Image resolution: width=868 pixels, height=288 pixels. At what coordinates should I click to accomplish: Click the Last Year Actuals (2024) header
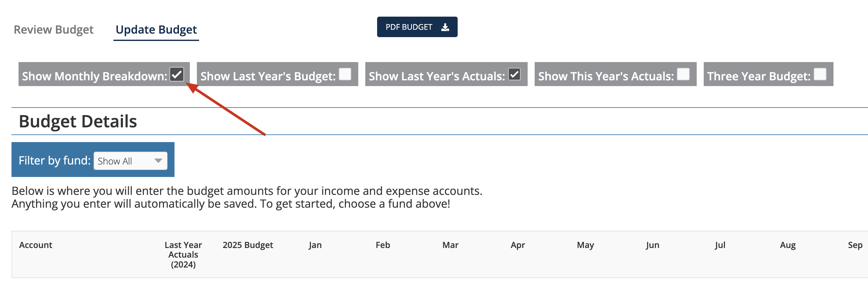click(x=183, y=255)
